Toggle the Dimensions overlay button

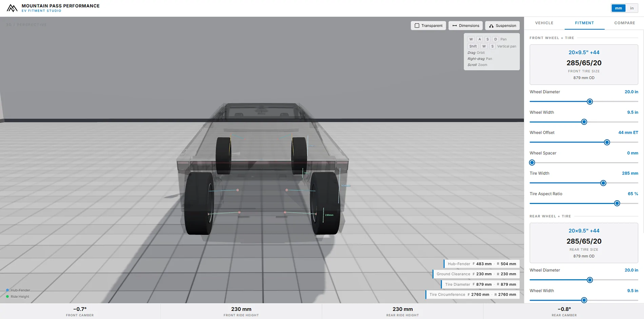466,26
